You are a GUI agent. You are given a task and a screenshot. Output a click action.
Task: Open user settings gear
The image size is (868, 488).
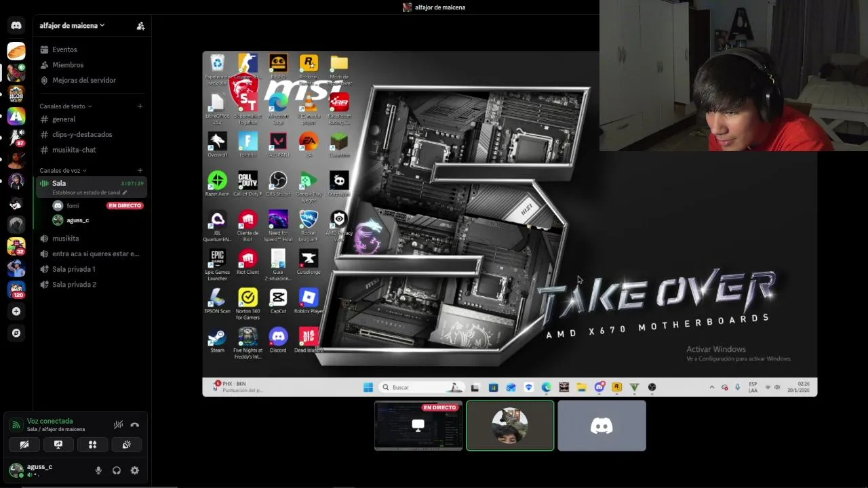pyautogui.click(x=134, y=470)
